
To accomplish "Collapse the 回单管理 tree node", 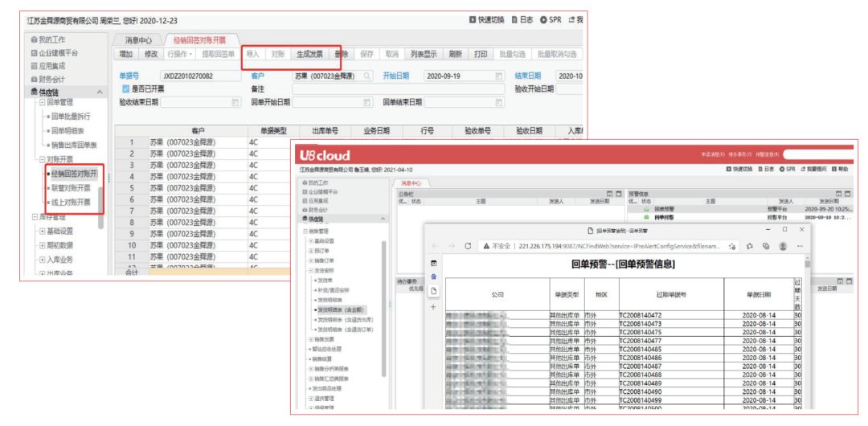I will [x=42, y=103].
